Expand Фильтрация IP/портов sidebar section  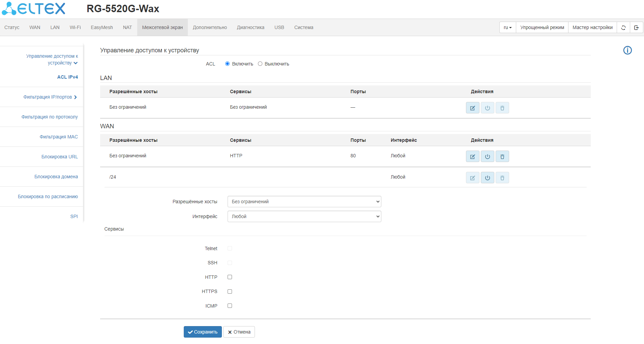pyautogui.click(x=50, y=97)
